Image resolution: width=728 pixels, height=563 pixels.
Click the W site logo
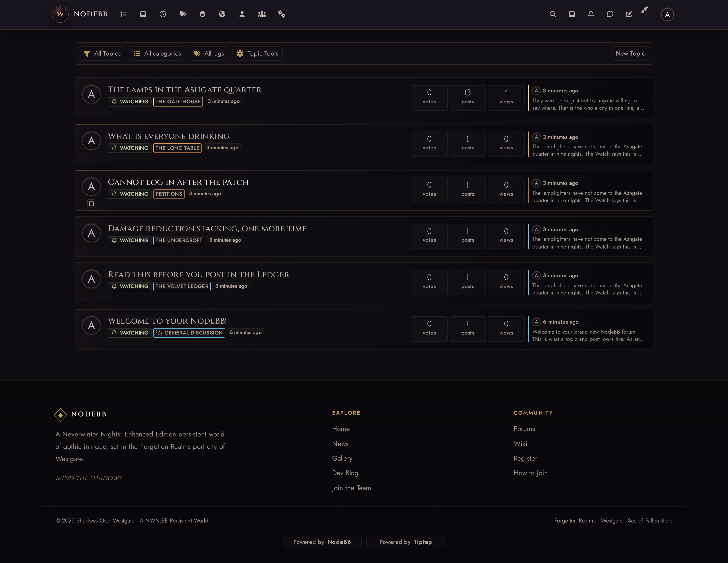(x=60, y=14)
